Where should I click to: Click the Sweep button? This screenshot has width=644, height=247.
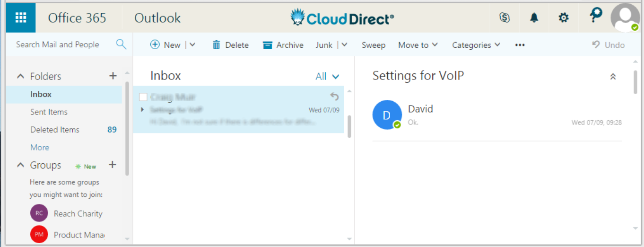point(374,45)
